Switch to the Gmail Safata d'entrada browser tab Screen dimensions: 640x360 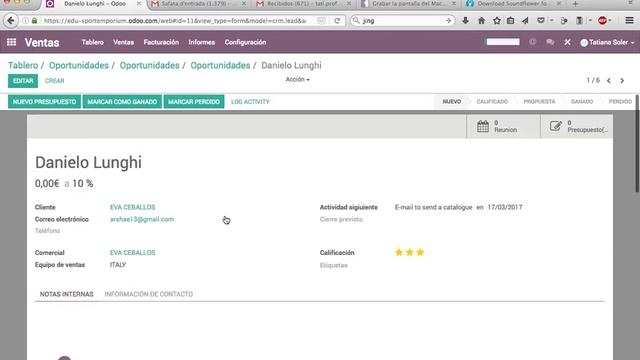point(198,4)
